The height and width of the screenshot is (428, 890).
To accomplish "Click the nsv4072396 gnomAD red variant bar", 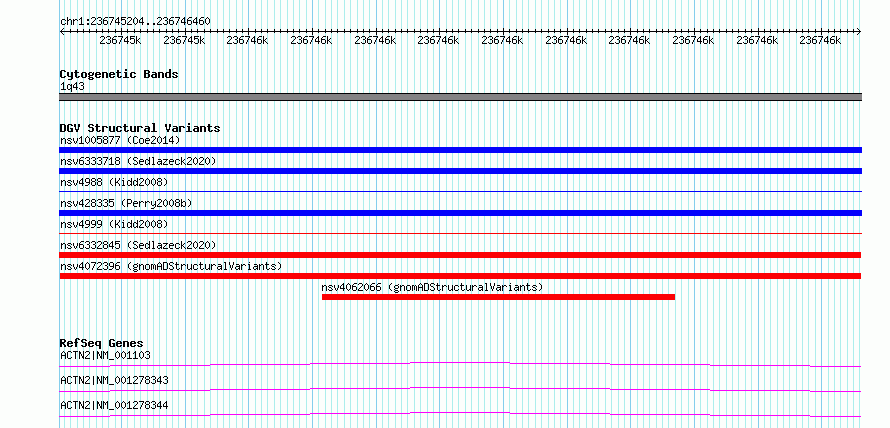I will 460,276.
